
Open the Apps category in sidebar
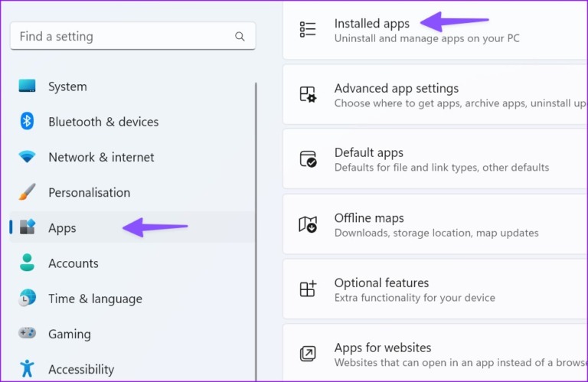tap(63, 228)
